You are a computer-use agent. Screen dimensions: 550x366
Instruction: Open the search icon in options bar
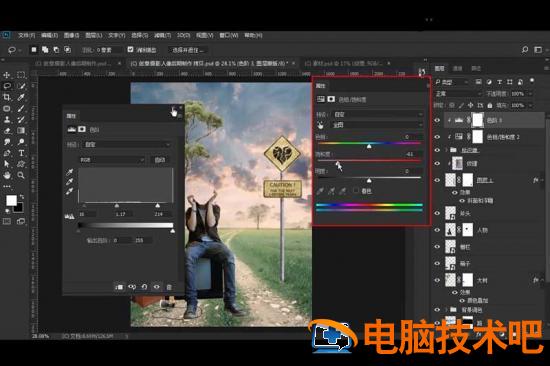pyautogui.click(x=525, y=50)
